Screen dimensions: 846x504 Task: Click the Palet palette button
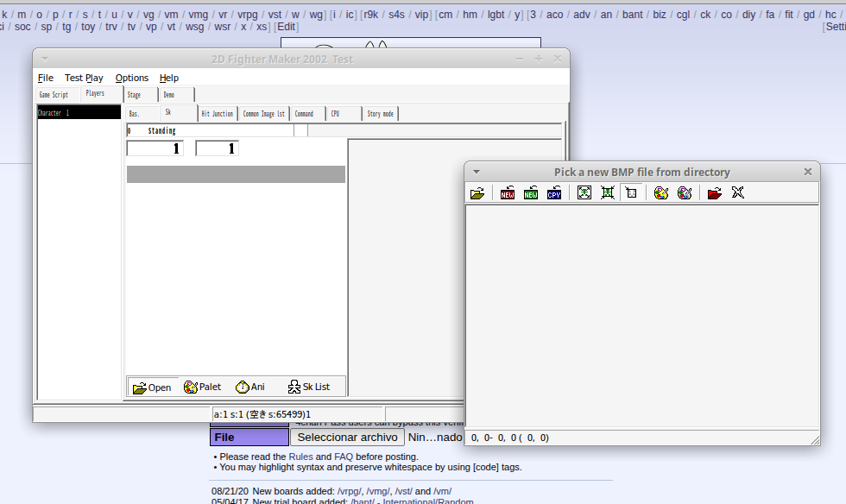pos(202,387)
